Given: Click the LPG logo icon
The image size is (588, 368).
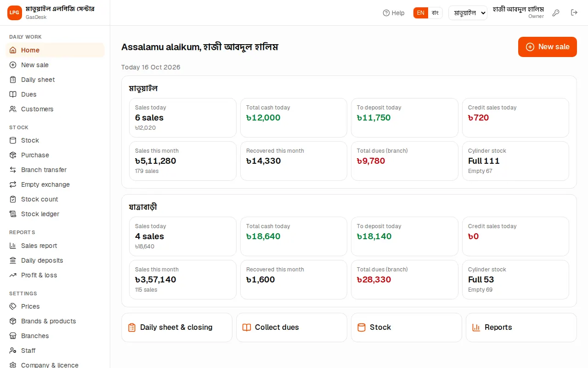Looking at the screenshot, I should (x=15, y=13).
